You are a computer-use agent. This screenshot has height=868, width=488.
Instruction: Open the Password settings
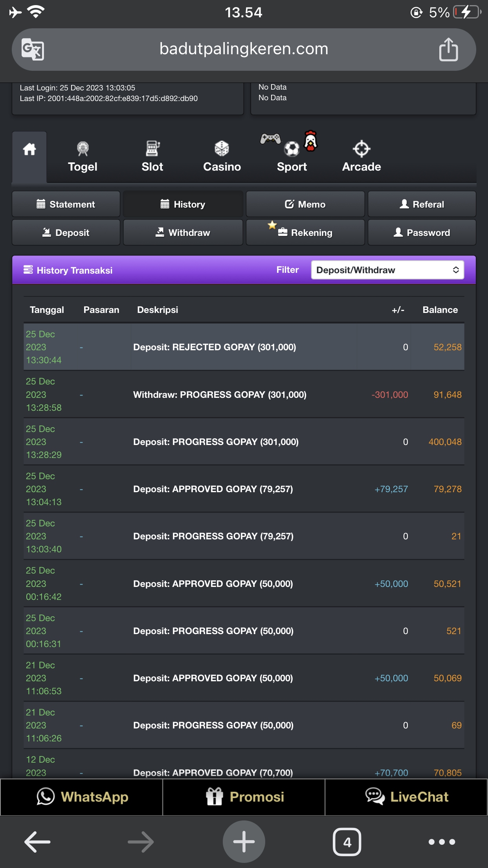tap(422, 233)
